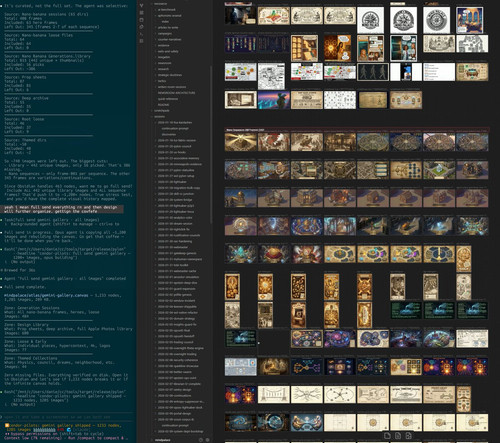Click the file explorer vertical scrollbar
This screenshot has width=500, height=443.
click(x=211, y=143)
